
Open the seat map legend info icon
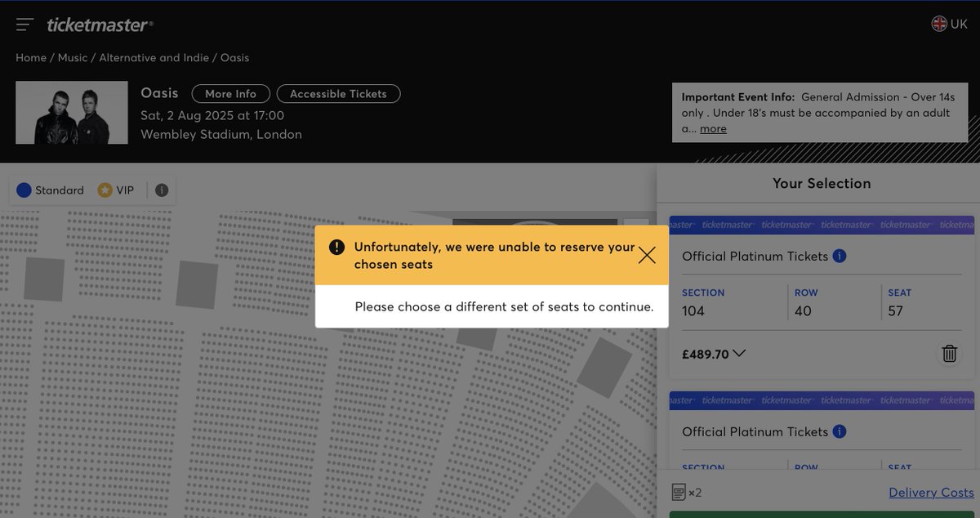[x=162, y=190]
